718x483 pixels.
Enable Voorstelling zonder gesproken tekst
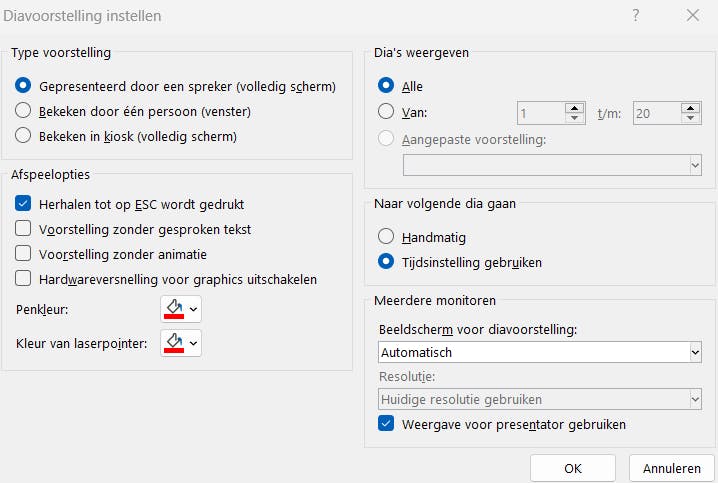click(x=24, y=229)
